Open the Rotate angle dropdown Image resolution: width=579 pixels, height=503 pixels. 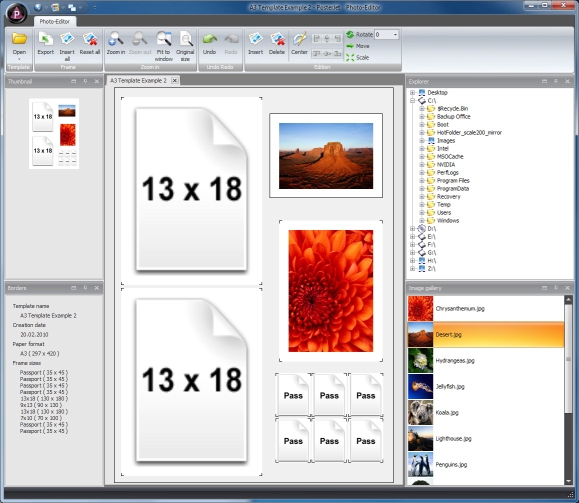pos(395,35)
